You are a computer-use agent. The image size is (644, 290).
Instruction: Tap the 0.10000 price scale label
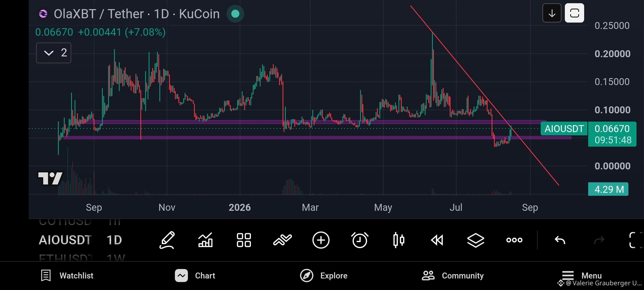tap(612, 110)
